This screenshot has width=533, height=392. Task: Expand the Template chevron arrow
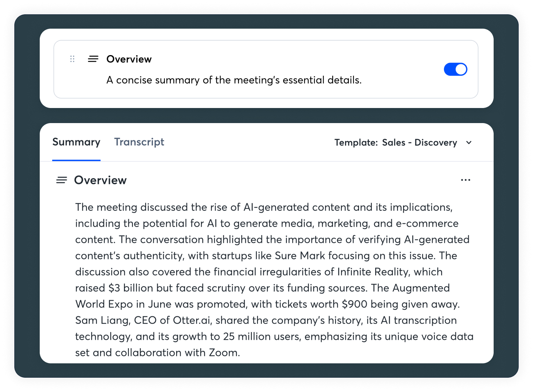click(x=469, y=143)
